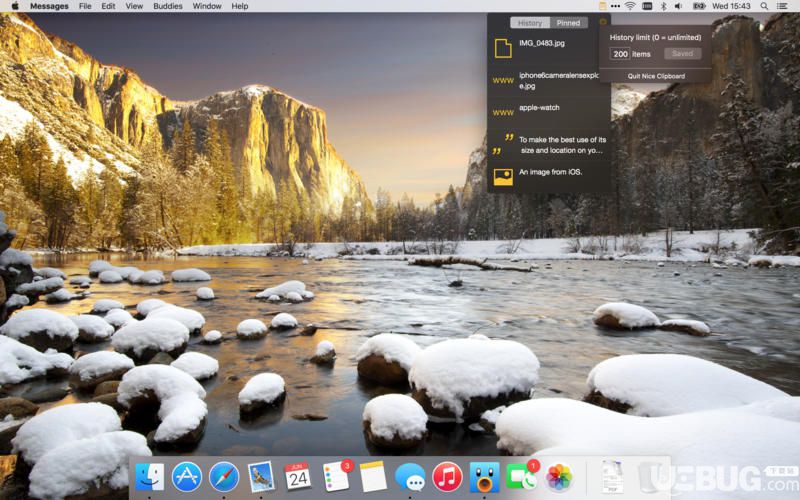Open Spotlight search magnifier
Image resolution: width=800 pixels, height=500 pixels.
click(x=764, y=6)
